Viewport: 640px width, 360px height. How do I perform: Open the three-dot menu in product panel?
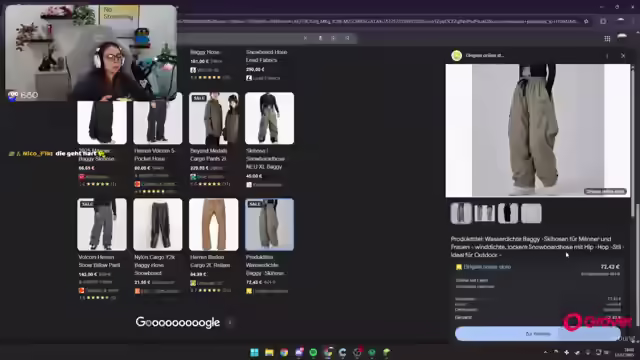pyautogui.click(x=607, y=56)
